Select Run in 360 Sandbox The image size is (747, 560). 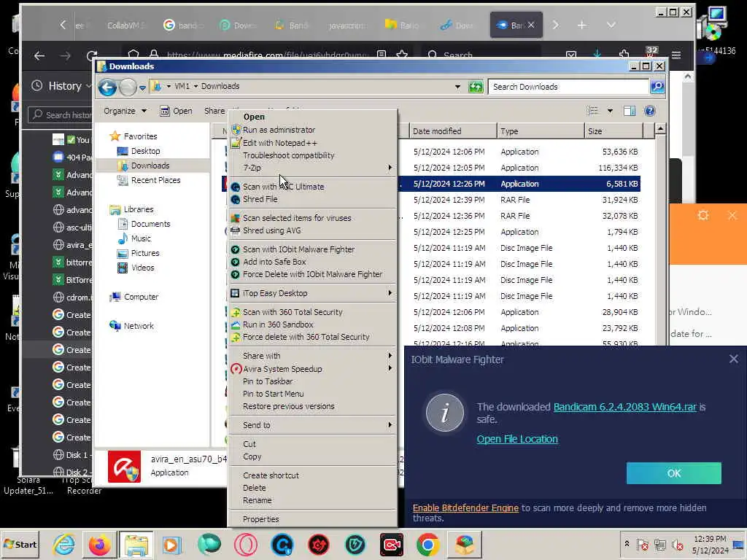point(278,324)
